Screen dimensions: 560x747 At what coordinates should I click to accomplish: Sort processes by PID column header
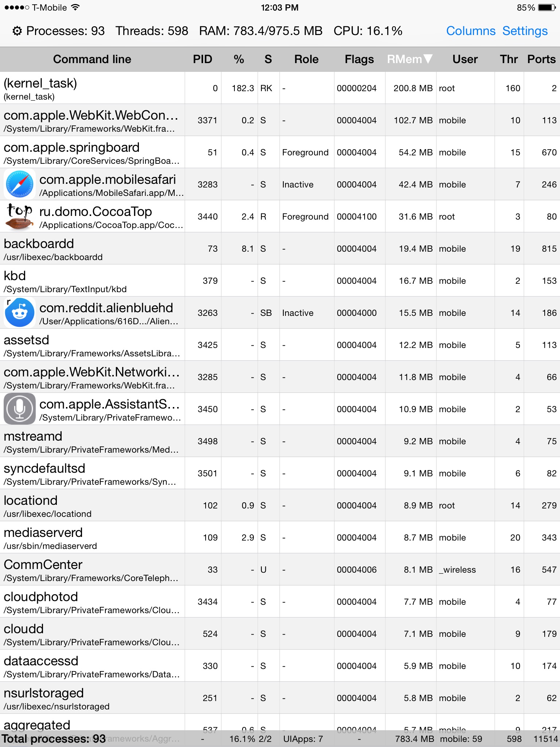[x=202, y=59]
